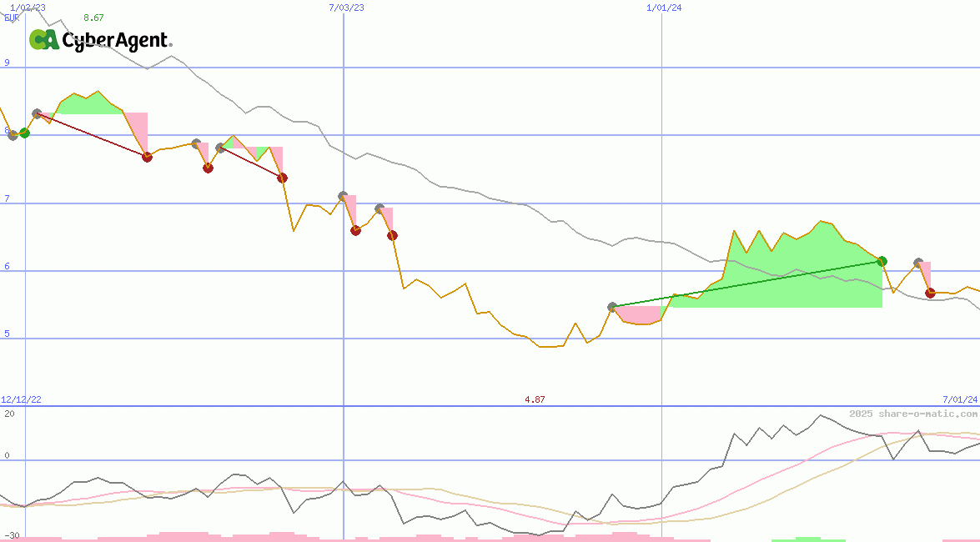Click the first green marker at the chart's left edge
This screenshot has width=980, height=542.
tap(24, 133)
